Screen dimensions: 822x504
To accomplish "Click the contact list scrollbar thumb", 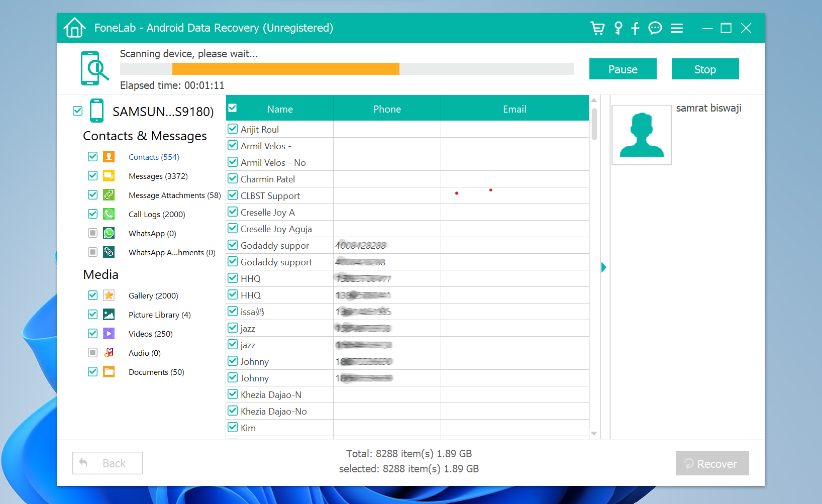I will pos(594,124).
